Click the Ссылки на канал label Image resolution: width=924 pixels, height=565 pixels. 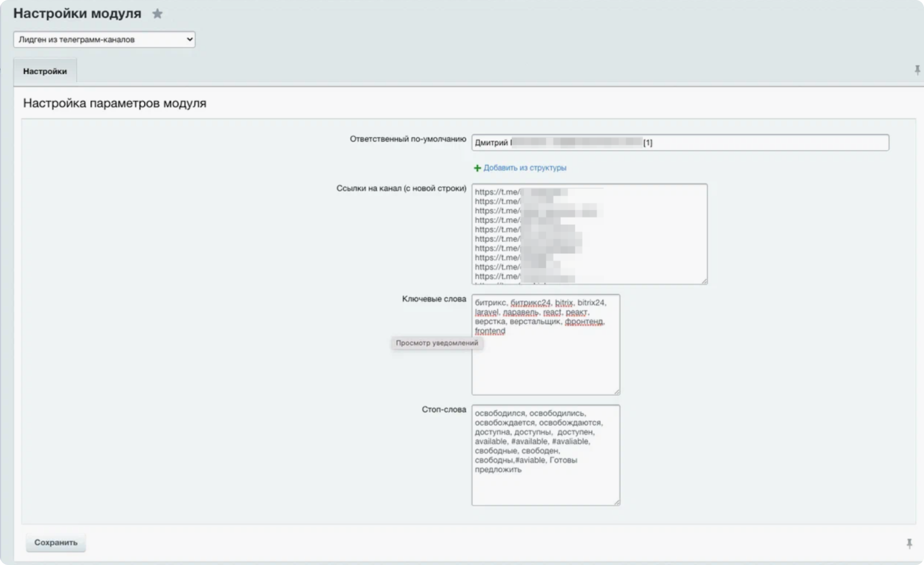(x=401, y=188)
